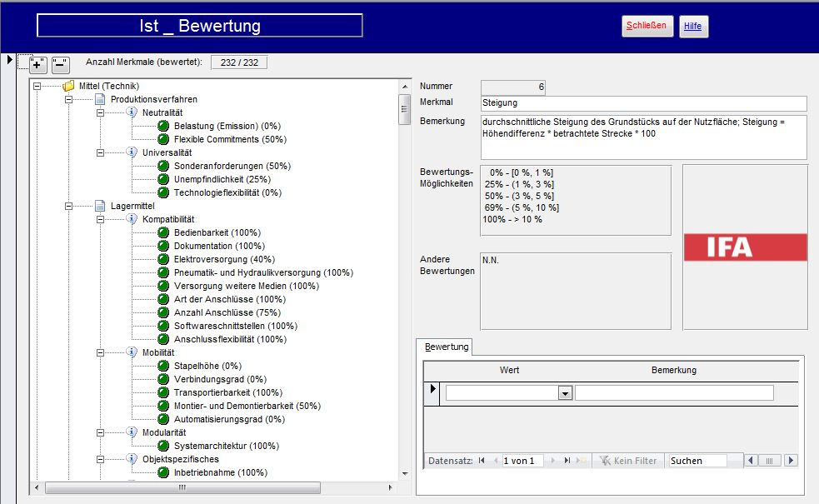Go to last record in Datensatz navigator
The width and height of the screenshot is (819, 504).
[567, 461]
